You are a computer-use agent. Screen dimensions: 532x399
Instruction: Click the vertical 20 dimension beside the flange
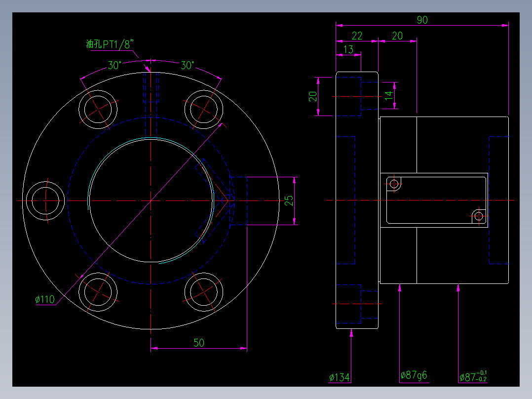pos(313,96)
